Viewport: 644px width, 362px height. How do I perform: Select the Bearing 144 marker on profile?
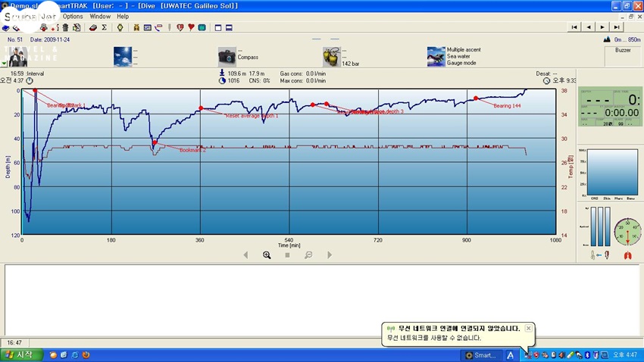[x=476, y=98]
